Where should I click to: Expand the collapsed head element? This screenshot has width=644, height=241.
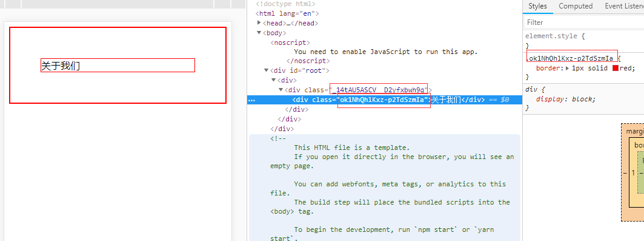(259, 23)
